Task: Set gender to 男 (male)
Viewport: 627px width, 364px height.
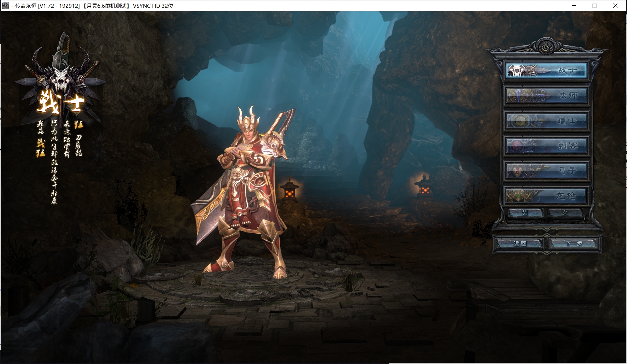Action: (x=526, y=212)
